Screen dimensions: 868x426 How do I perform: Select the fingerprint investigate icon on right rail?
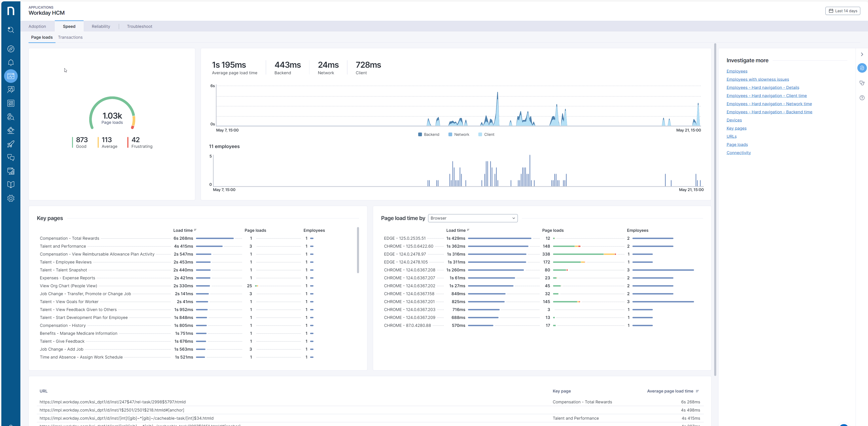click(862, 68)
